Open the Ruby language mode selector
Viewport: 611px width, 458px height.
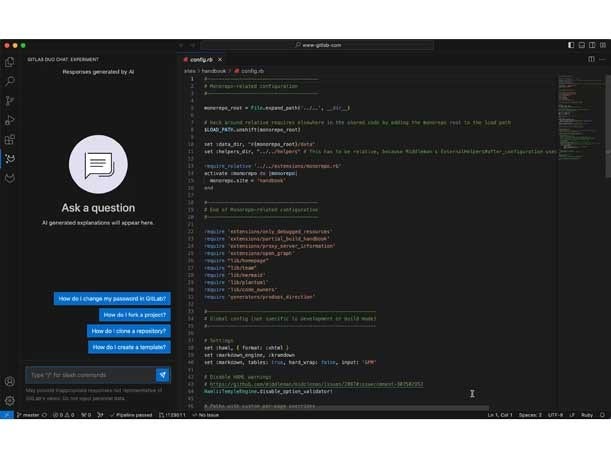click(586, 414)
